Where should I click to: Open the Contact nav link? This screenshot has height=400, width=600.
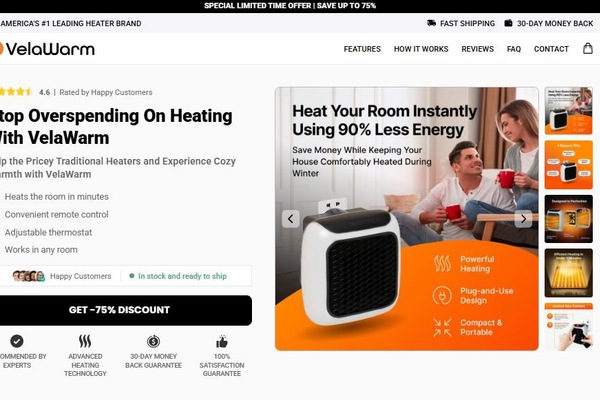coord(551,49)
